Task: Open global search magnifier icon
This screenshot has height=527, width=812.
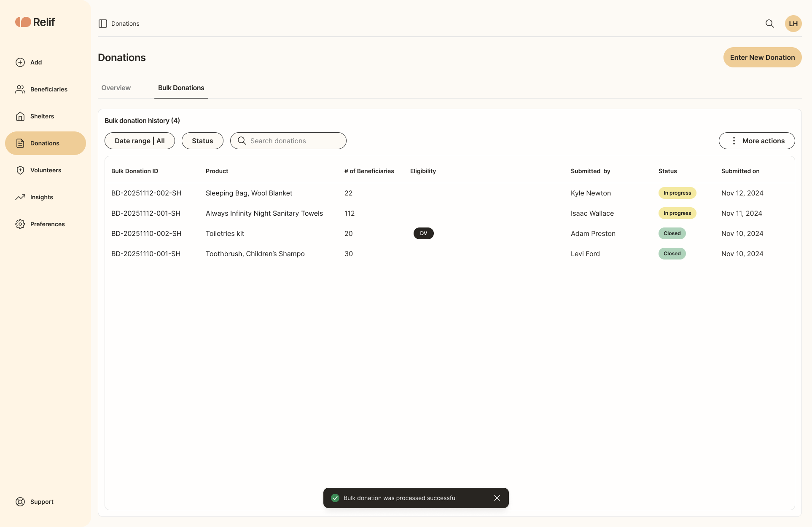Action: (x=769, y=24)
